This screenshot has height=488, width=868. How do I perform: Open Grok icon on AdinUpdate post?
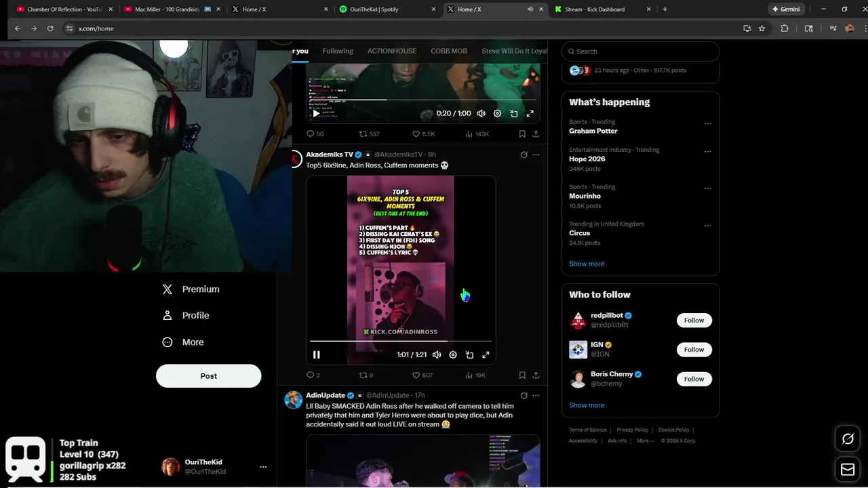524,395
